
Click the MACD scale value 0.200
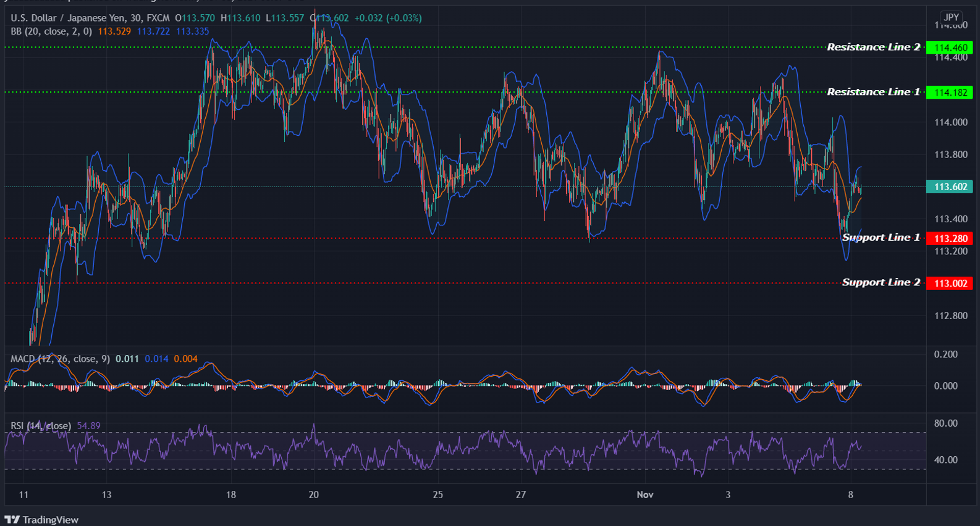(x=945, y=354)
